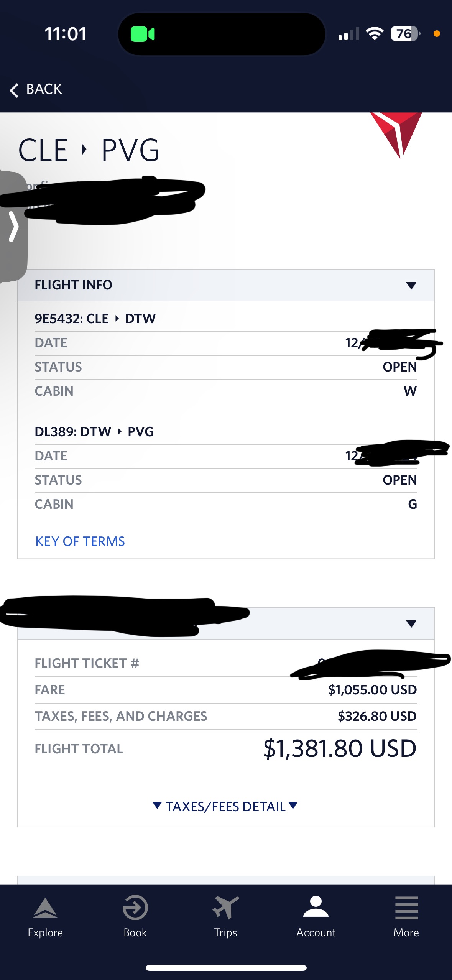452x980 pixels.
Task: Tap the BACK label in header
Action: click(x=44, y=89)
